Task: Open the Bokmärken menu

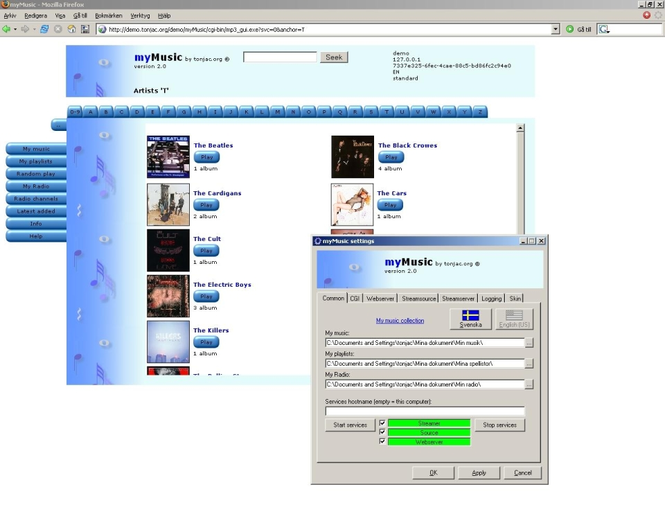Action: click(109, 16)
